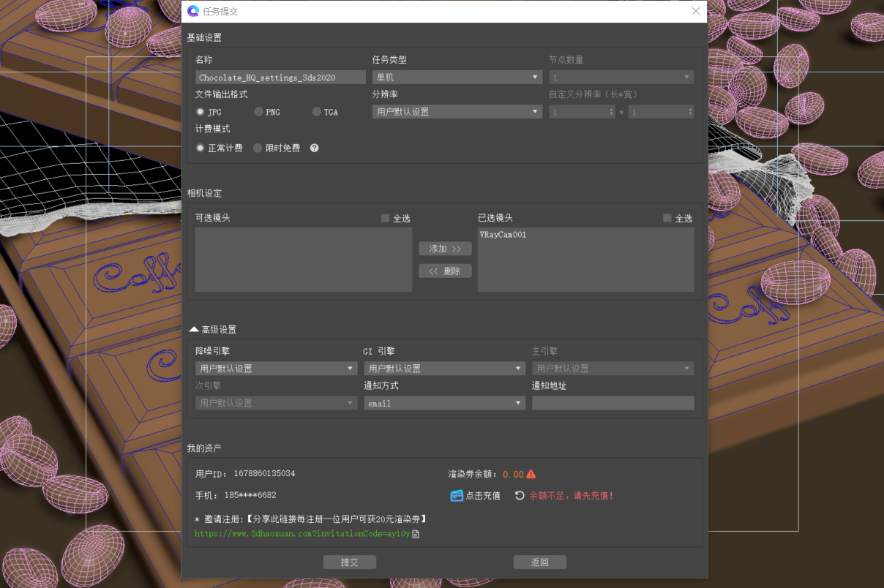Check 全选 for selected cameras
Viewport: 884px width, 588px height.
coord(667,218)
